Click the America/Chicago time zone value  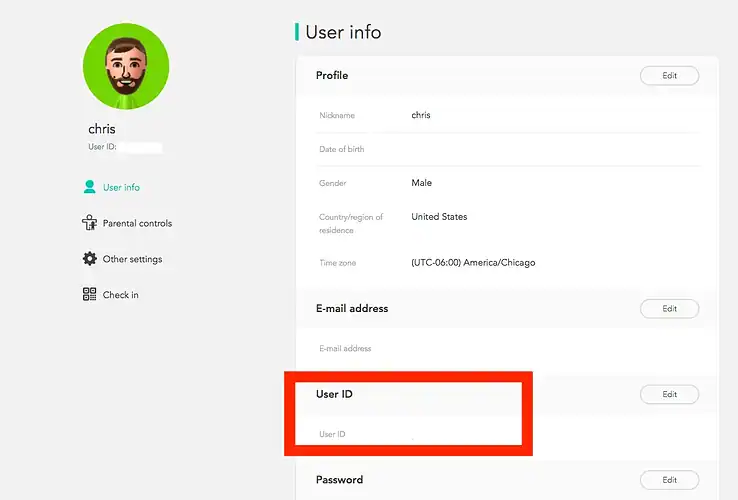tap(473, 263)
